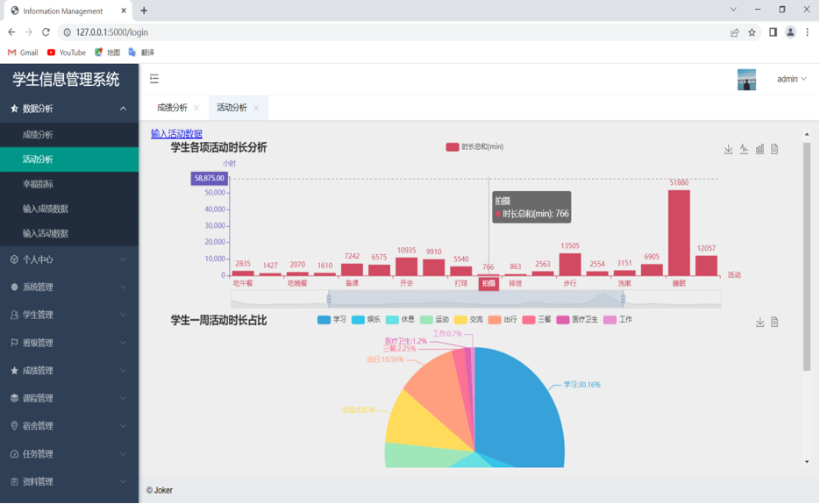Switch bar chart to line view
Image resolution: width=820 pixels, height=504 pixels.
click(x=744, y=150)
